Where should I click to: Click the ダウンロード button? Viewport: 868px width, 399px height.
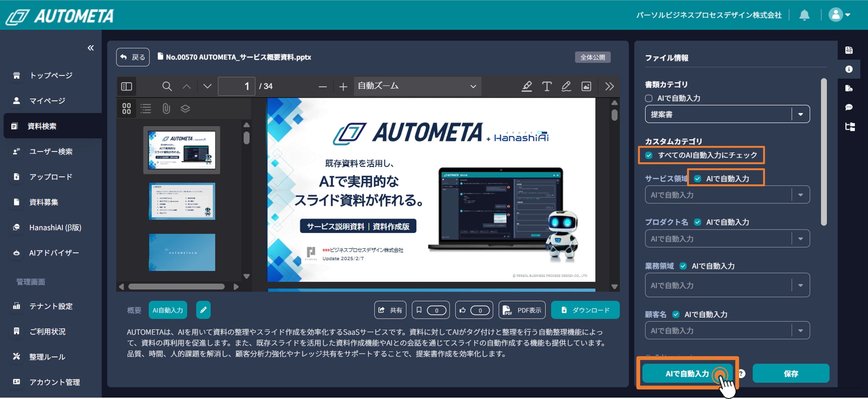[585, 310]
